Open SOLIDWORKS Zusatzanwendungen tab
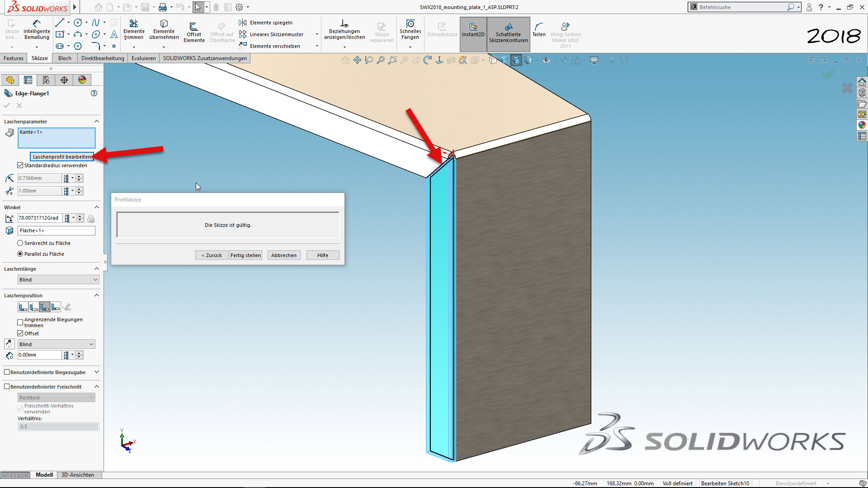 [x=205, y=58]
